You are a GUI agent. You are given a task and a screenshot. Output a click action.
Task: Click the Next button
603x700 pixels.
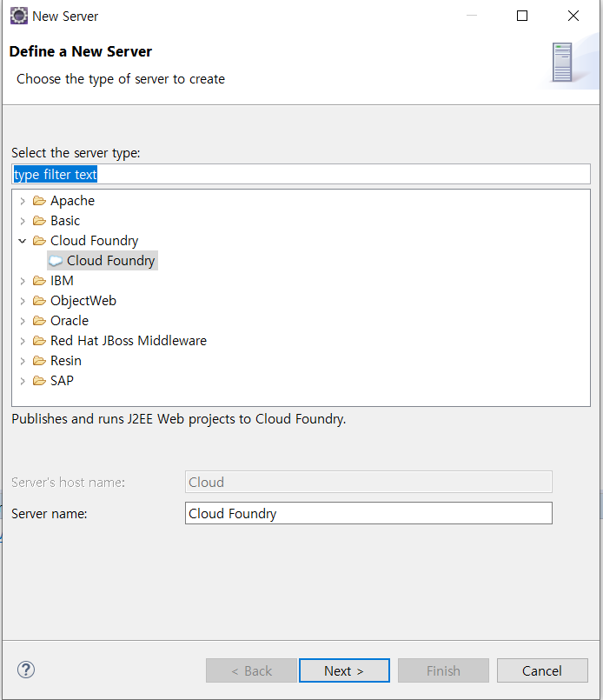pyautogui.click(x=344, y=670)
